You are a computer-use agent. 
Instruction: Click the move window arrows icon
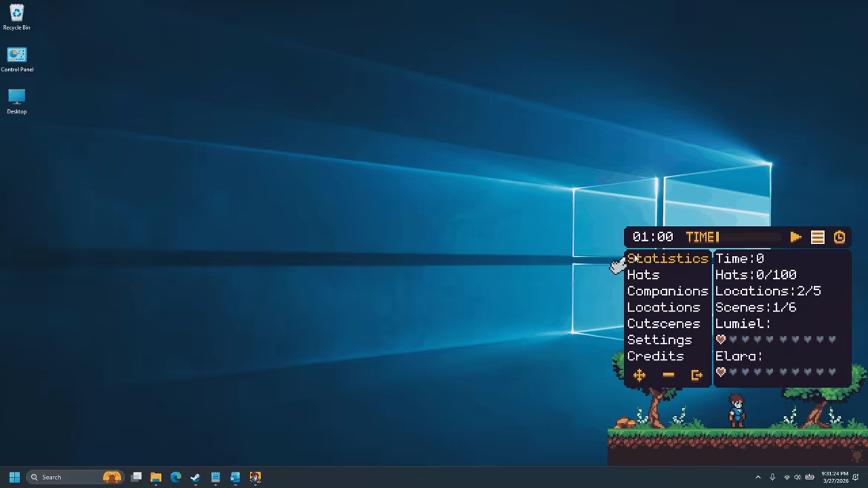pyautogui.click(x=640, y=375)
